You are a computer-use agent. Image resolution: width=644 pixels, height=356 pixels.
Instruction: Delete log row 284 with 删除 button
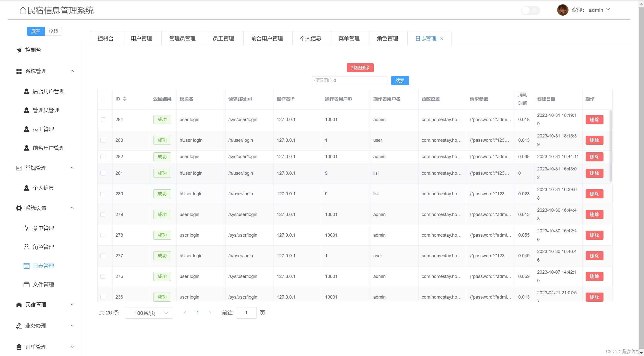pos(594,120)
